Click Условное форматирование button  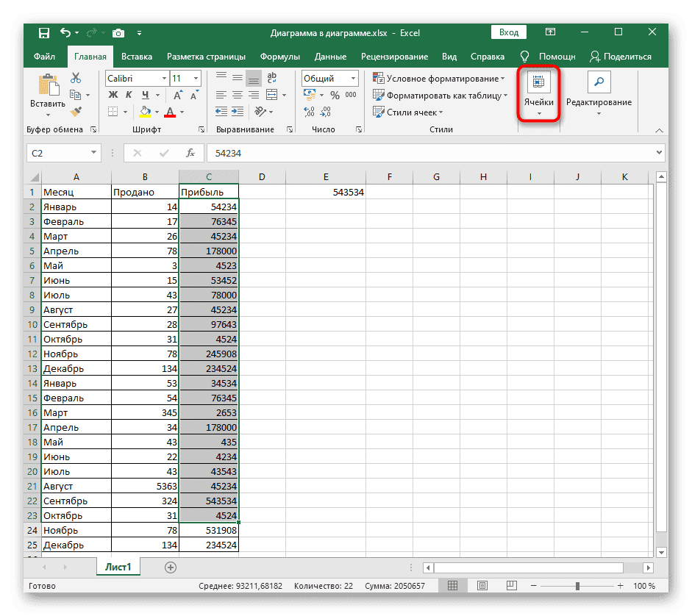(439, 78)
